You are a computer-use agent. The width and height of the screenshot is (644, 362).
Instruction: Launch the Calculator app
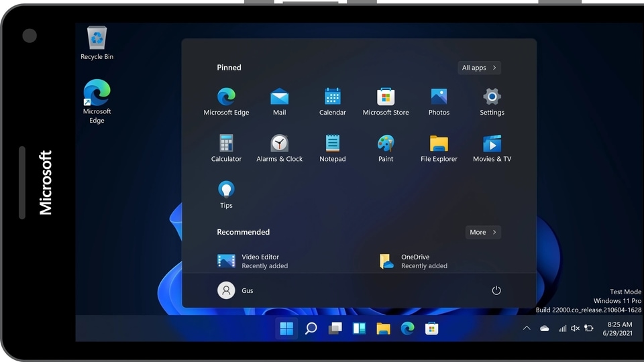pos(226,148)
